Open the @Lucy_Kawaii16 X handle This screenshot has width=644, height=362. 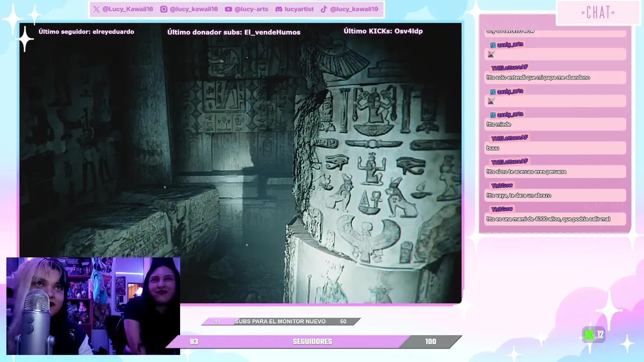coord(127,9)
